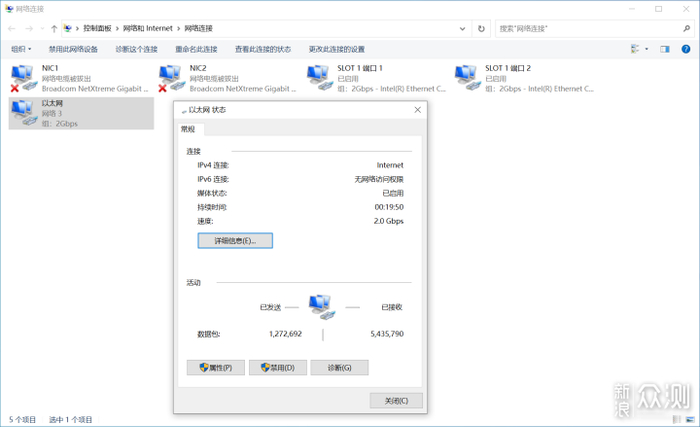Click the 00:19:50 duration value
Viewport: 700px width, 427px height.
[389, 207]
